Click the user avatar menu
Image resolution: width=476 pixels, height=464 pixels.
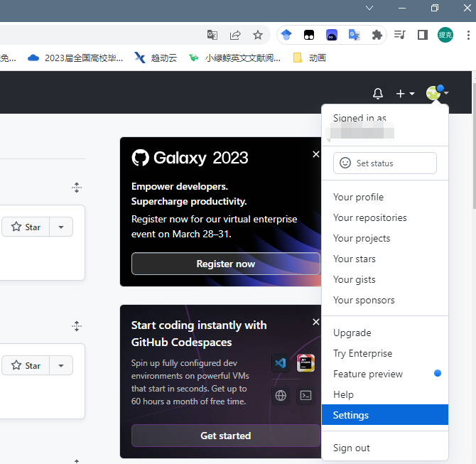(437, 92)
